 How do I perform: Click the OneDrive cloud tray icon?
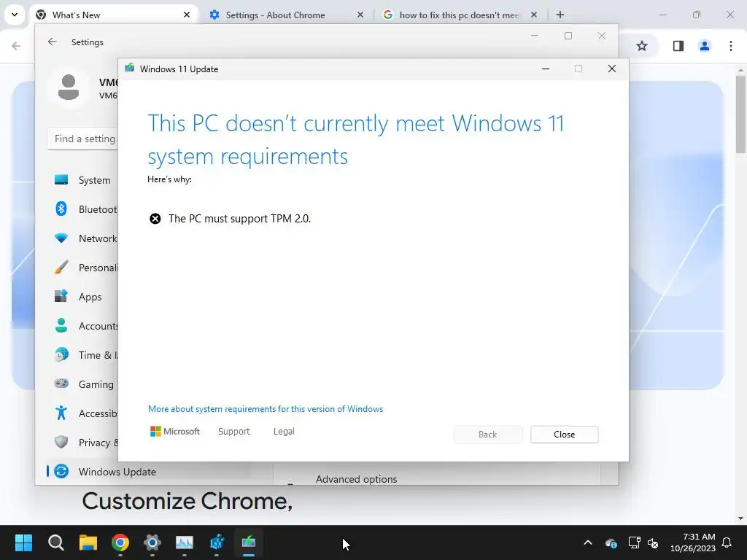pyautogui.click(x=611, y=542)
